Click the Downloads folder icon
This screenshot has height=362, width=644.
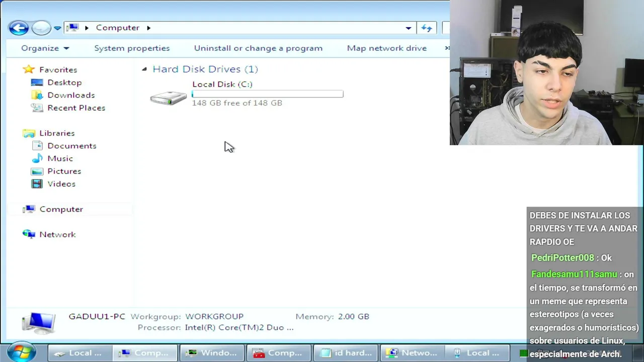37,95
